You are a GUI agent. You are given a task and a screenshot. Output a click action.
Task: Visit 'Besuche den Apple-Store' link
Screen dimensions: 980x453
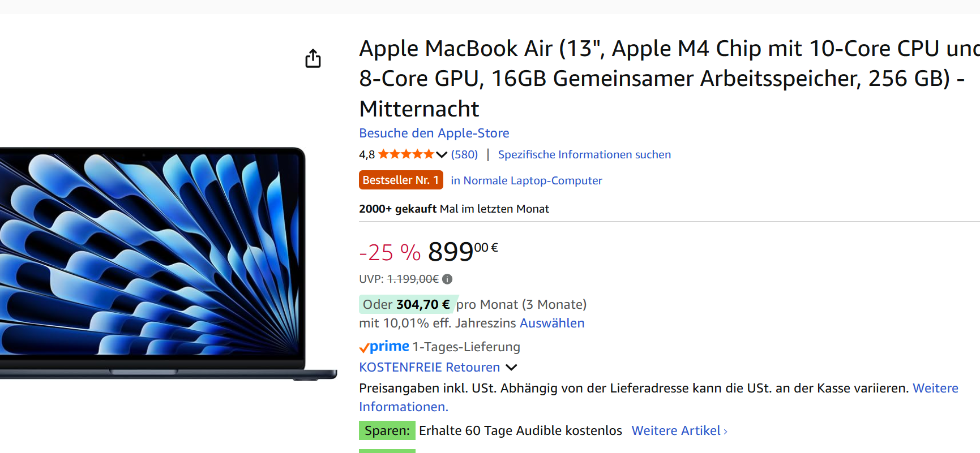[x=434, y=133]
